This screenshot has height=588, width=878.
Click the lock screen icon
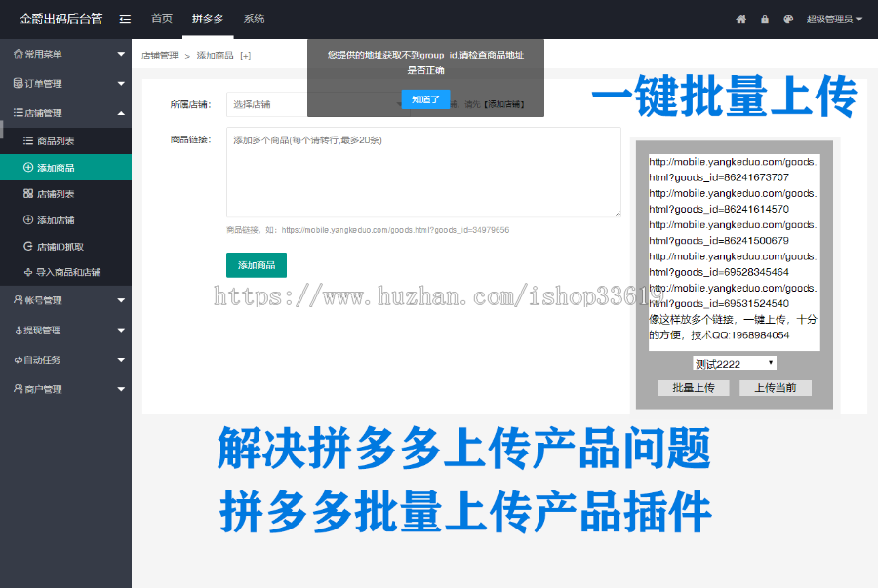[x=765, y=19]
